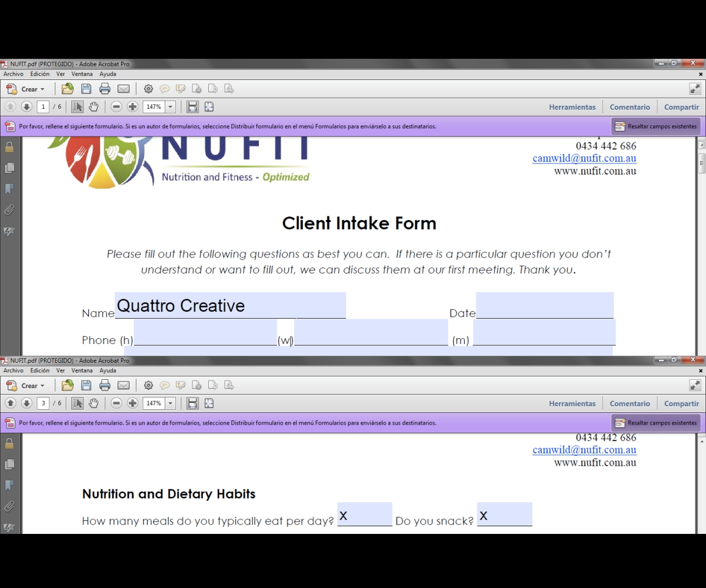Send by email using the envelope icon in page 1 window
The image size is (706, 588).
[x=124, y=89]
